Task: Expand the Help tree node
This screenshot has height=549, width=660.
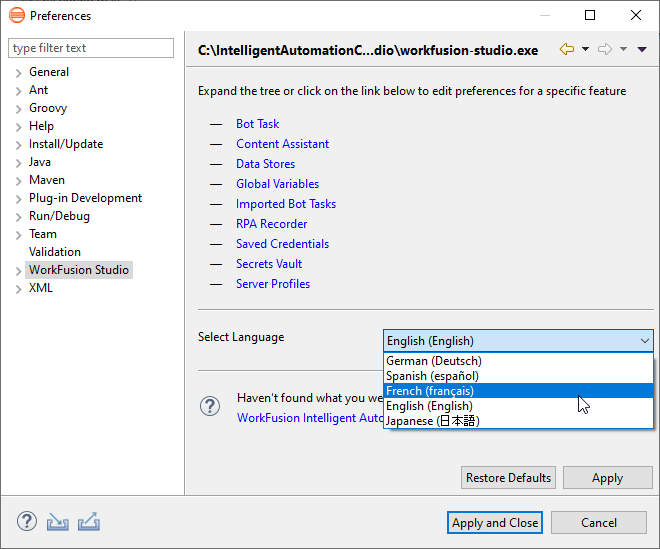Action: point(18,127)
